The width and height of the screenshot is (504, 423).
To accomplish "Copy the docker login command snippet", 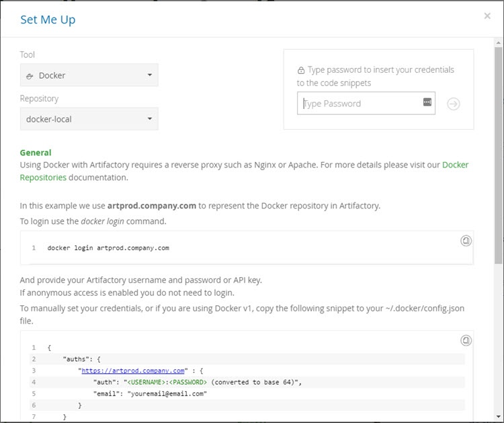I will pyautogui.click(x=465, y=241).
